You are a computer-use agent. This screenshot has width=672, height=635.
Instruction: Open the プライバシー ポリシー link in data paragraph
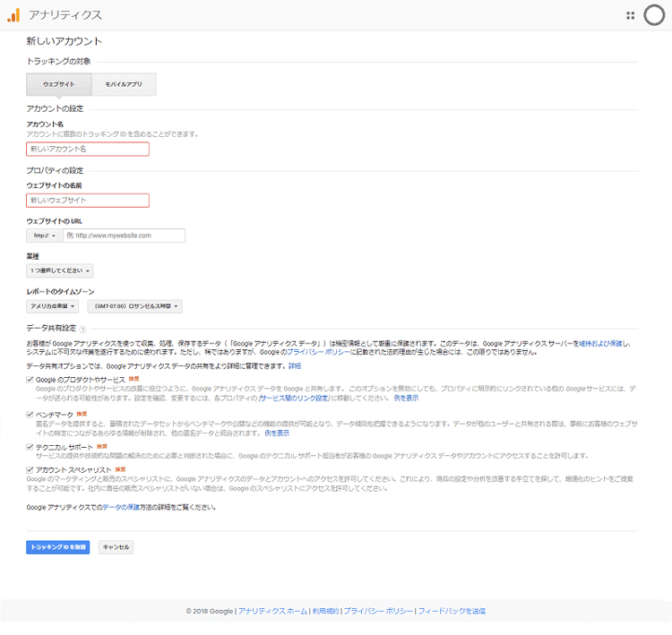(x=318, y=352)
